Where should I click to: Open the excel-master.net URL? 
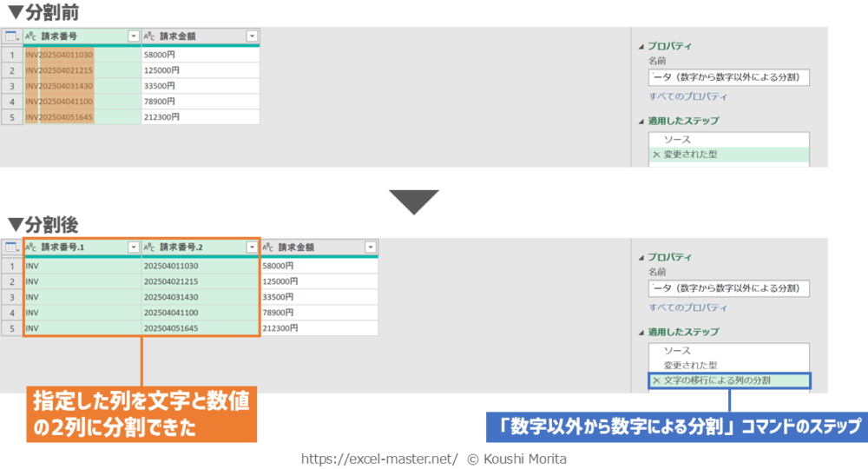379,459
